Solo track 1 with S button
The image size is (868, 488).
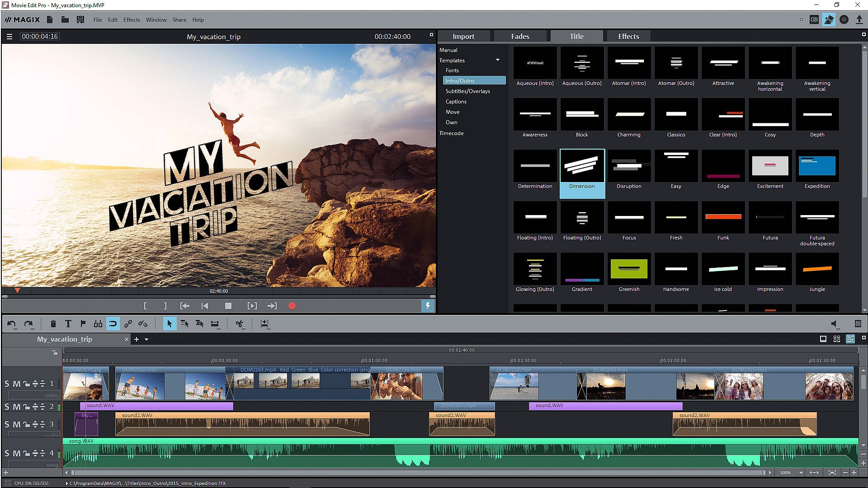pyautogui.click(x=7, y=384)
